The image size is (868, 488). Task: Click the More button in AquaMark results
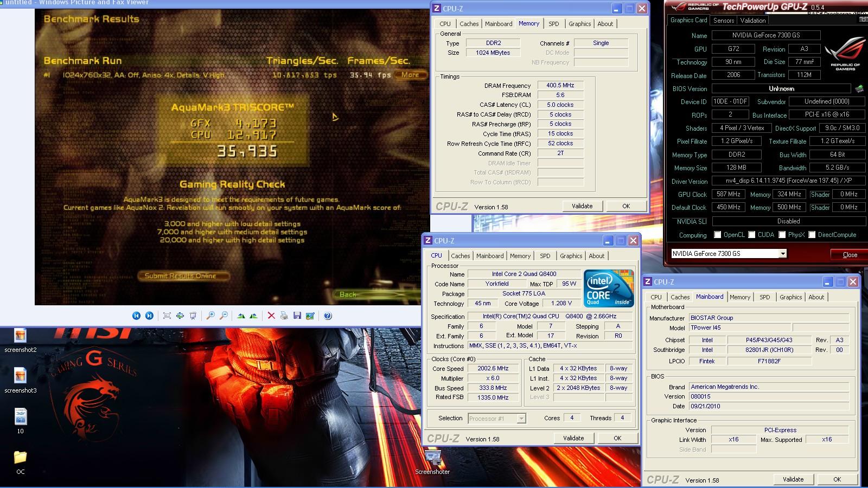(x=410, y=75)
